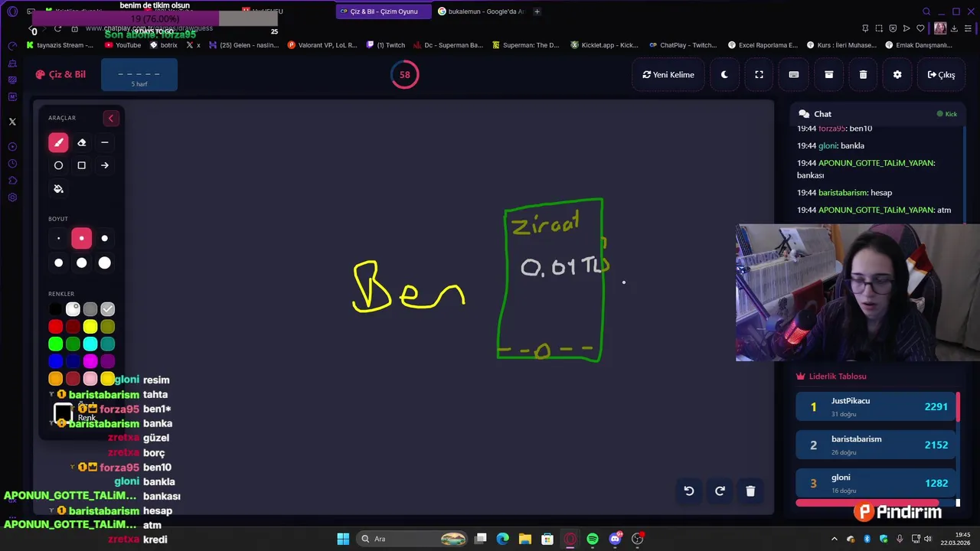Open the Kicklet.app bookmark
This screenshot has width=980, height=551.
tap(604, 45)
